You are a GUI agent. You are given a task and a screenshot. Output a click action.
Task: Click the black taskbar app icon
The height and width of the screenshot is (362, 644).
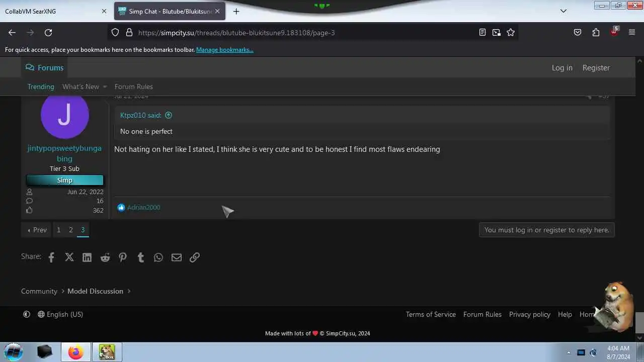click(45, 352)
